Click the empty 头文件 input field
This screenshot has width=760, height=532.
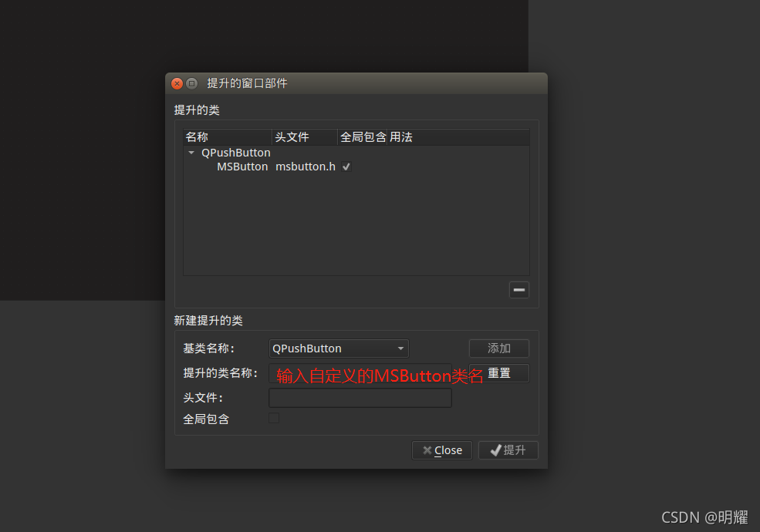click(360, 398)
